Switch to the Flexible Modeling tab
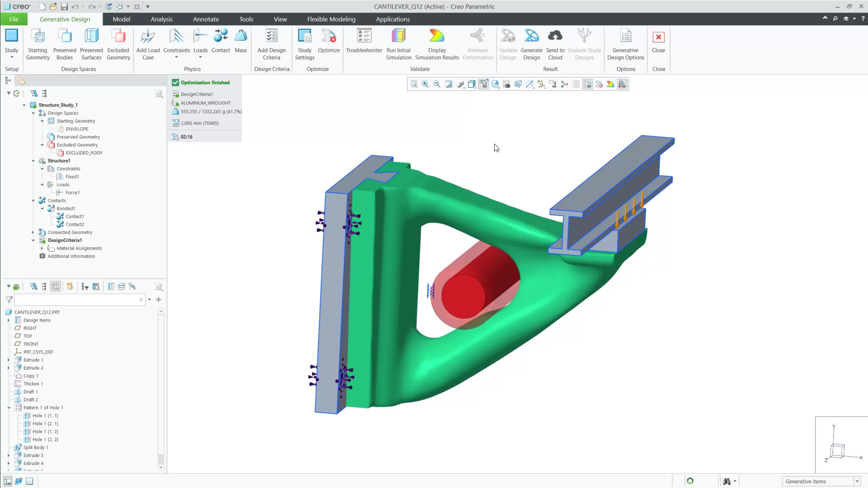Screen dimensions: 868x488 click(331, 19)
